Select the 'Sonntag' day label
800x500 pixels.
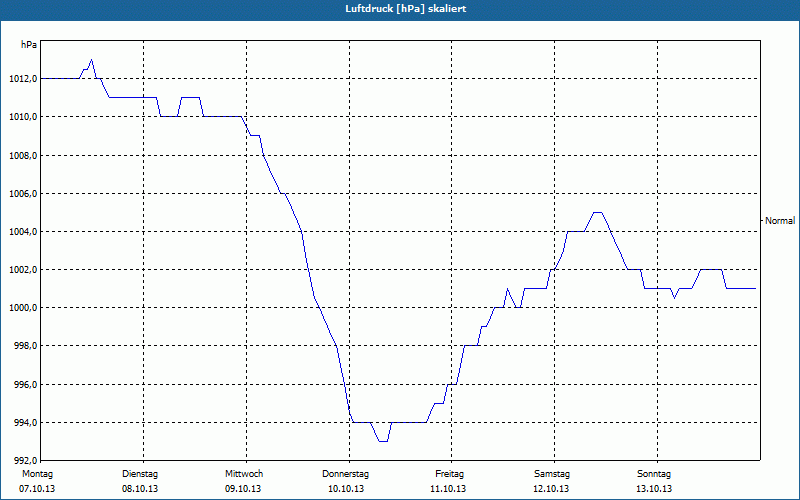(x=654, y=474)
